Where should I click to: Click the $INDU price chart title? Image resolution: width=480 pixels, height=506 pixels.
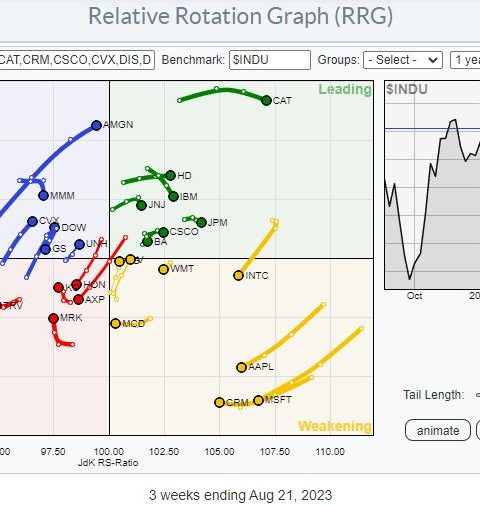coord(407,89)
